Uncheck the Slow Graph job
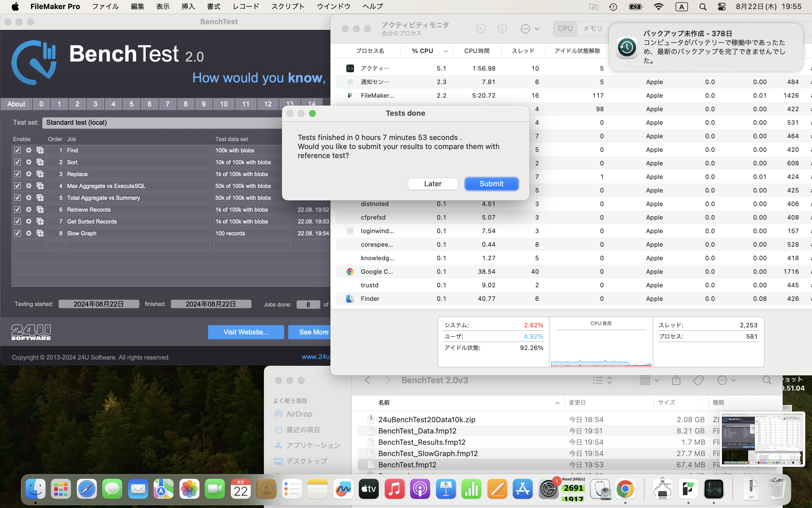The height and width of the screenshot is (508, 812). (x=17, y=233)
